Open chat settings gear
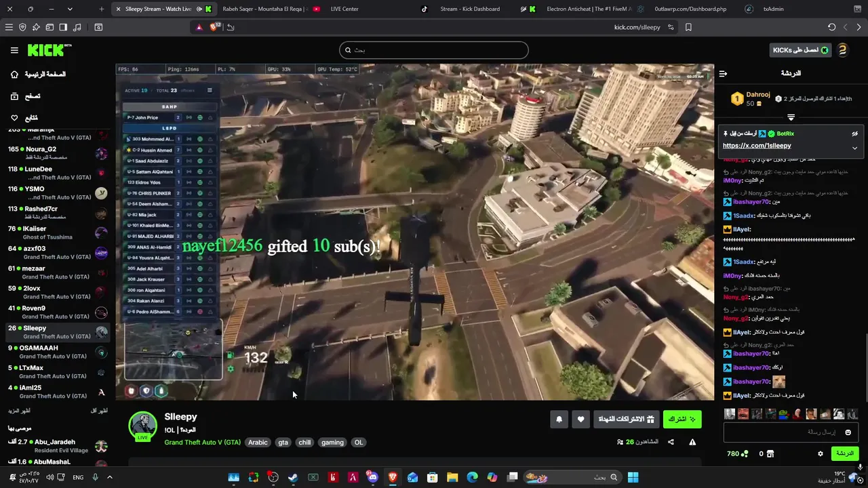Viewport: 868px width, 488px height. [x=821, y=453]
